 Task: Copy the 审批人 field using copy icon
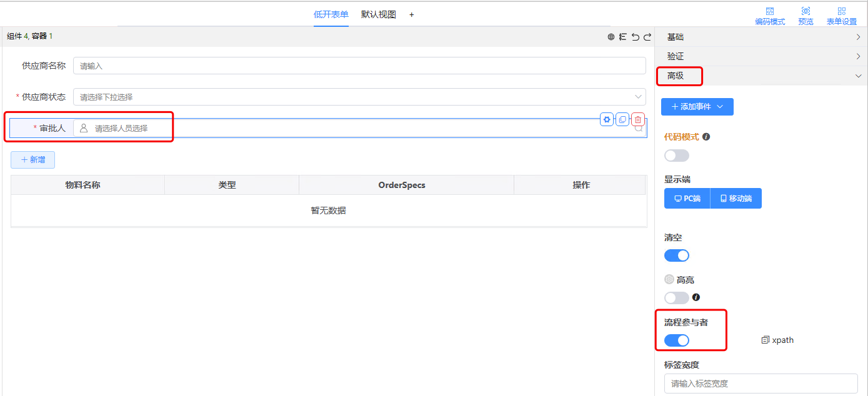622,119
